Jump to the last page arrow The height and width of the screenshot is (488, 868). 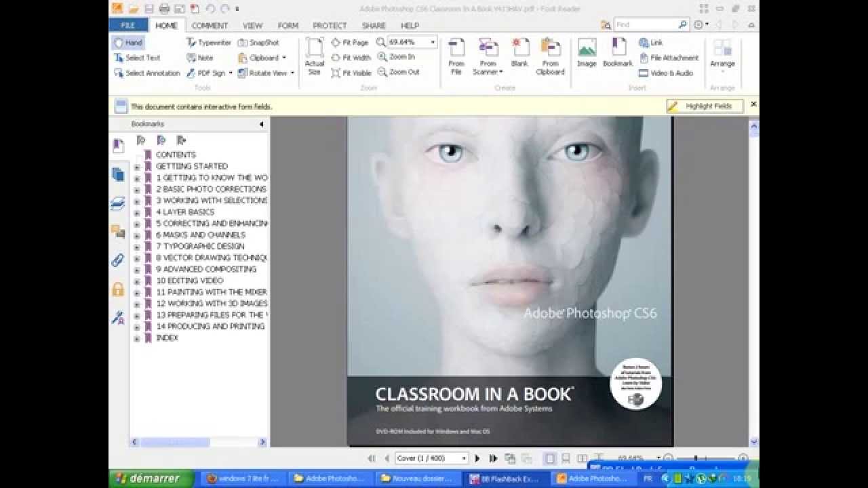(x=493, y=459)
